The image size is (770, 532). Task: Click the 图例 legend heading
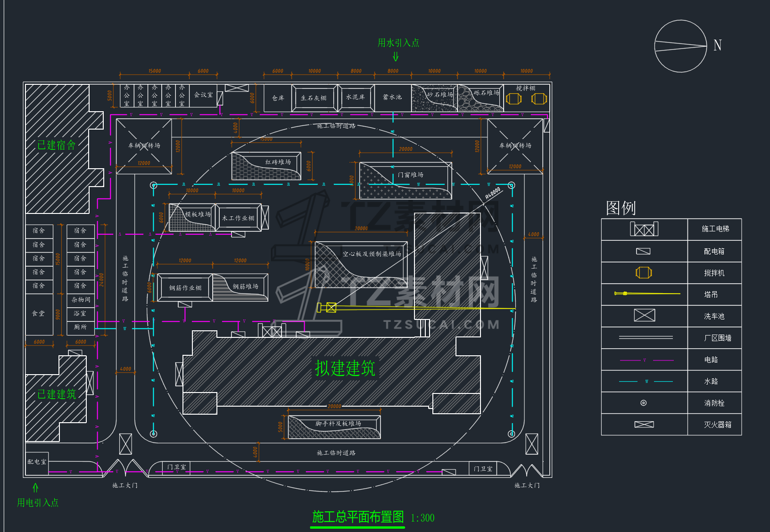click(621, 208)
